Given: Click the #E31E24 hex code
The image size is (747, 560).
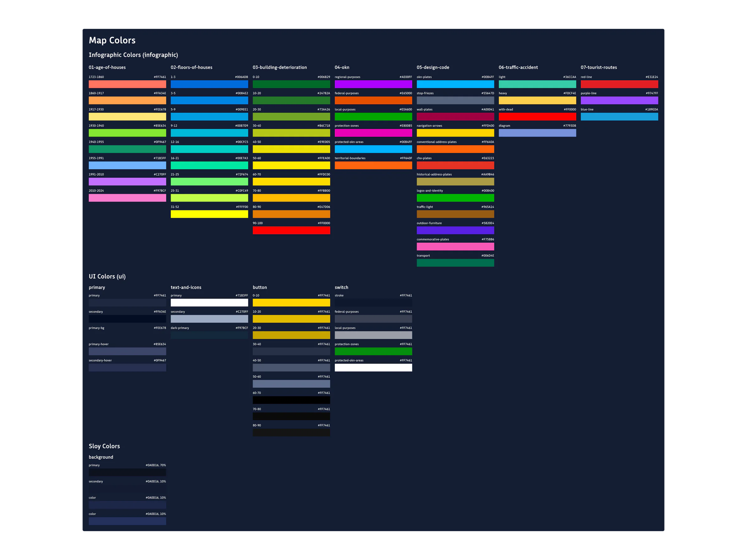Looking at the screenshot, I should [x=652, y=77].
